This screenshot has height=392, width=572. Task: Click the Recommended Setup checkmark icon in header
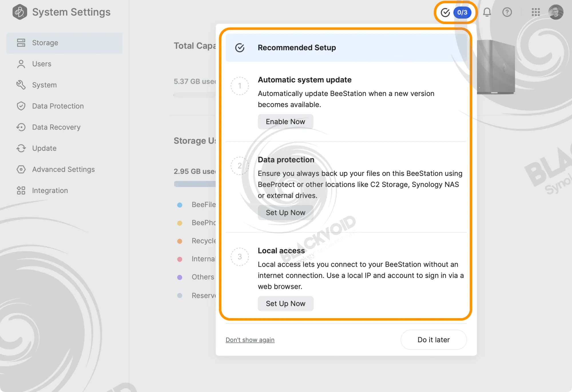pos(240,48)
